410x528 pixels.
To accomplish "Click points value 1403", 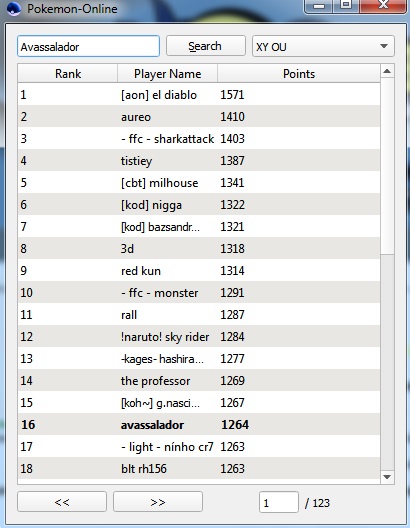I will (x=232, y=139).
